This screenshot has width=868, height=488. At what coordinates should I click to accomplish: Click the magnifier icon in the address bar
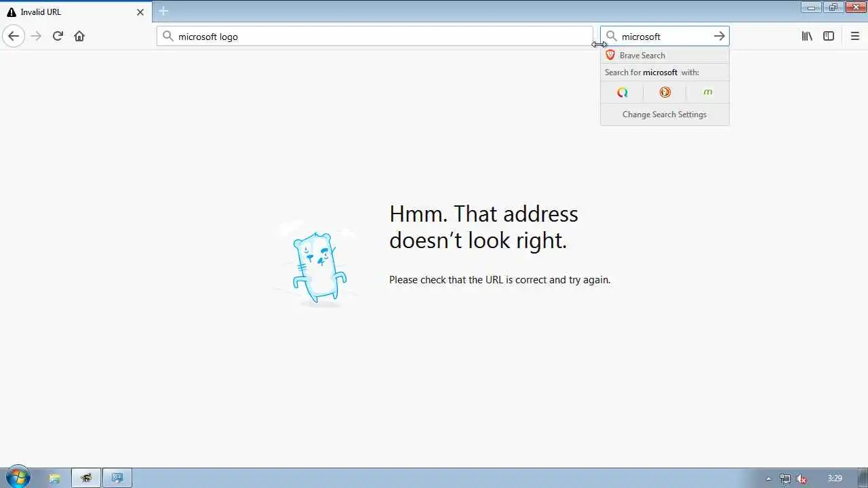(168, 37)
